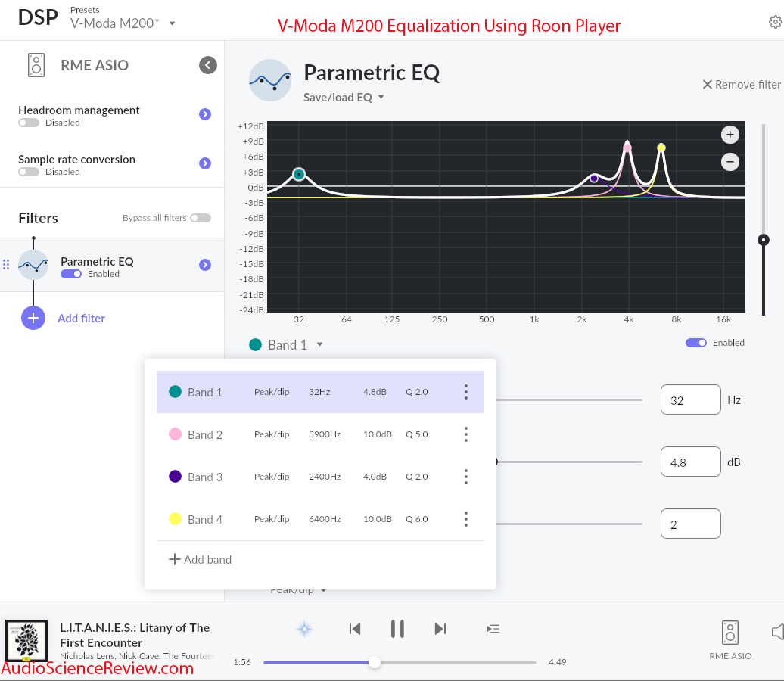
Task: Open Band 1 row options menu
Action: point(466,392)
